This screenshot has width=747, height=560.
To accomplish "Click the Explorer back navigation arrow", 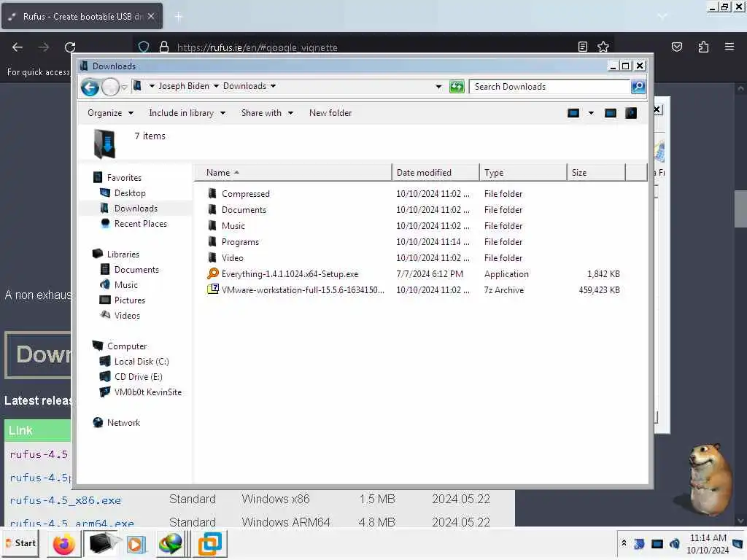I will (90, 87).
